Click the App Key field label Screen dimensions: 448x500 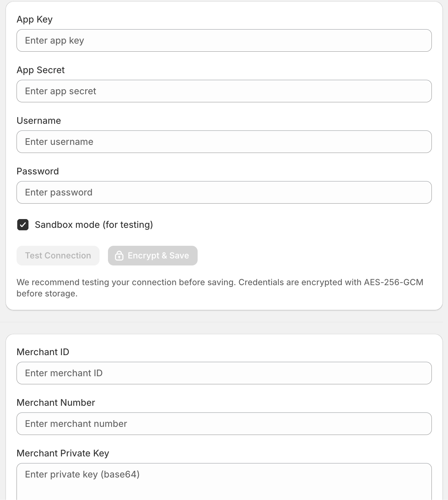[x=34, y=19]
